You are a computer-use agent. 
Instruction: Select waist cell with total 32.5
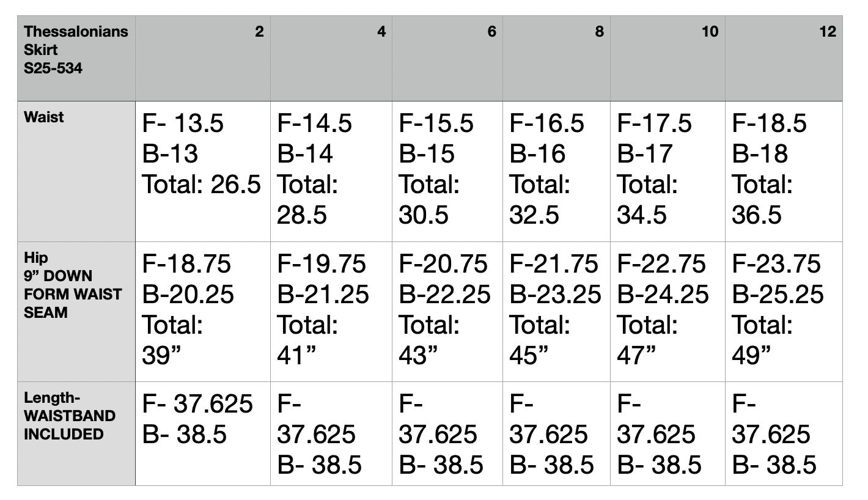click(556, 171)
